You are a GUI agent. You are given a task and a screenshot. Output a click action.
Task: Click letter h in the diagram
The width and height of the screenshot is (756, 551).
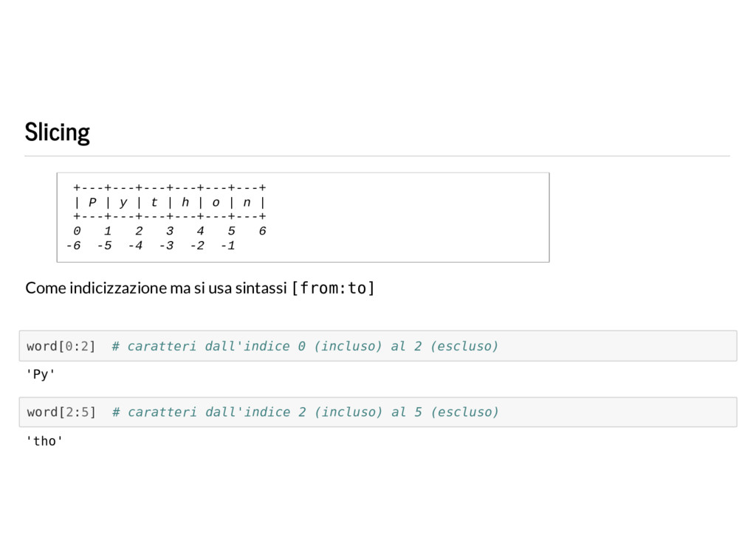[x=185, y=202]
